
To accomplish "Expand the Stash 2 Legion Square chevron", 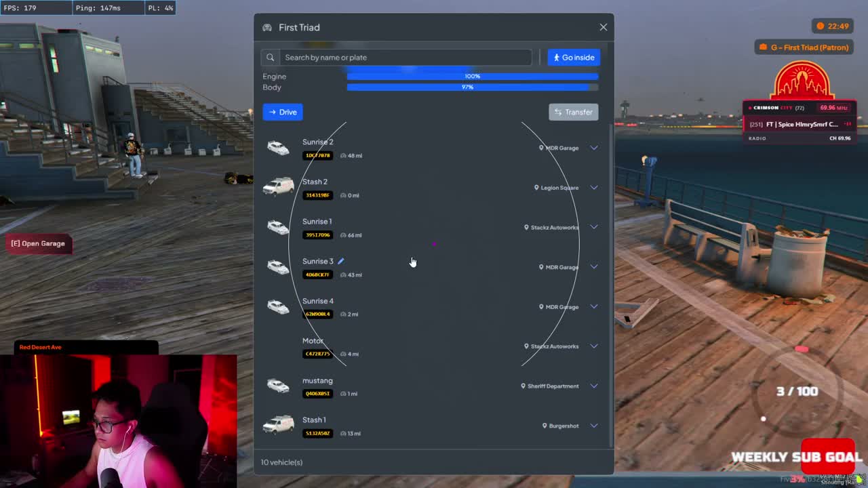I will pos(594,187).
